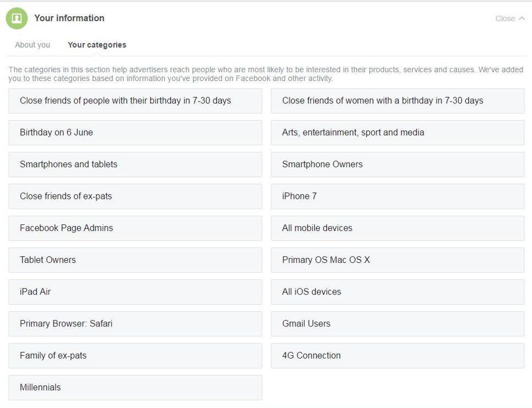The height and width of the screenshot is (408, 532).
Task: Click the iPad Air category tile
Action: 135,292
